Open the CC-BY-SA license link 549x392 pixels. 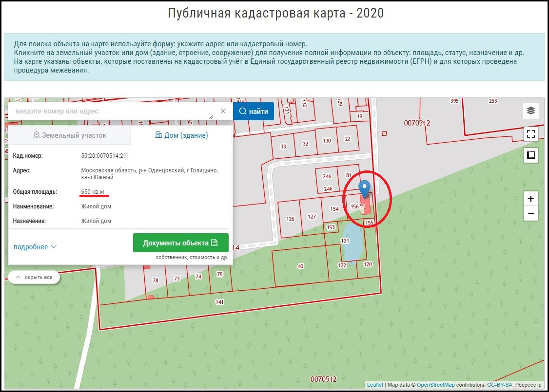coord(500,385)
